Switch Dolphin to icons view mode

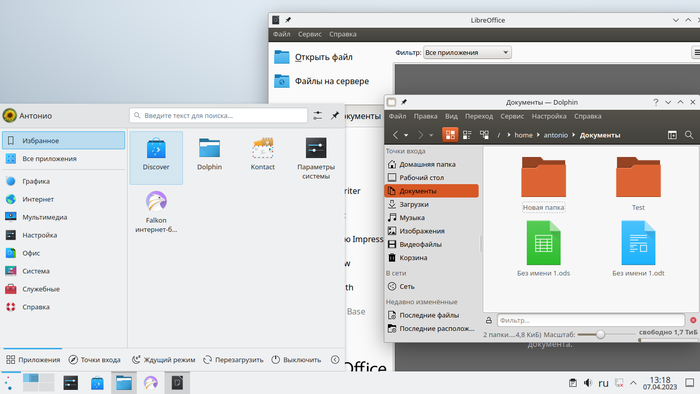(x=450, y=135)
